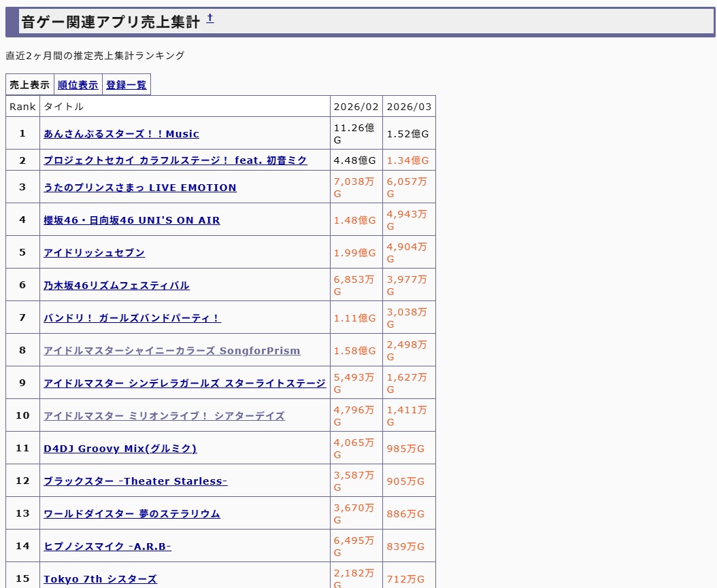This screenshot has height=588, width=717.
Task: Click バンドリ！ ガールズバンドパーティ！ title
Action: (x=132, y=318)
